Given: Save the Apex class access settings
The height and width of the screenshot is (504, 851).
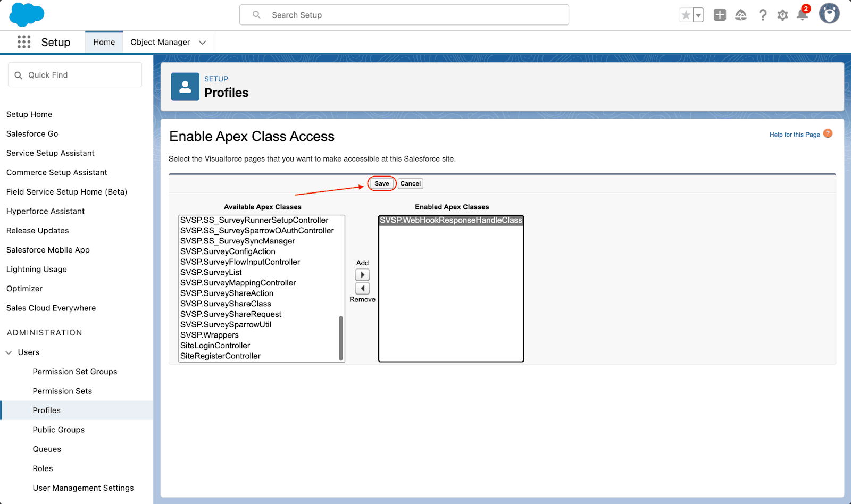Looking at the screenshot, I should 381,183.
